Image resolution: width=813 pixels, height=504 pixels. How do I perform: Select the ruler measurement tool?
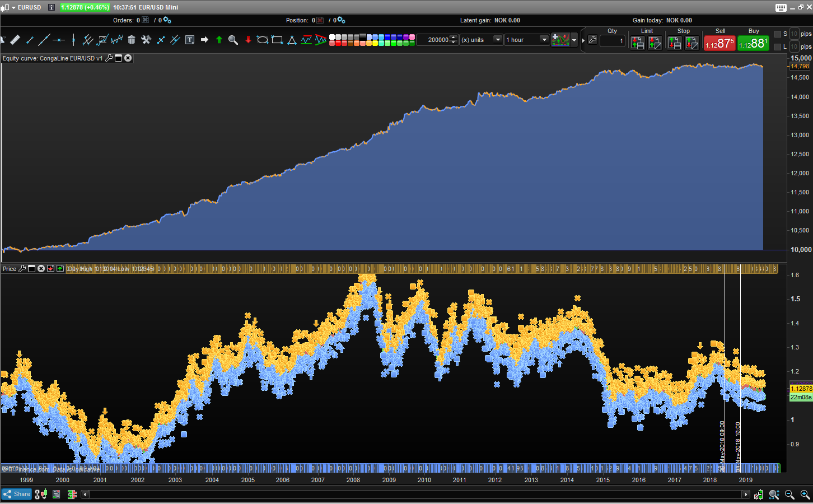click(15, 40)
